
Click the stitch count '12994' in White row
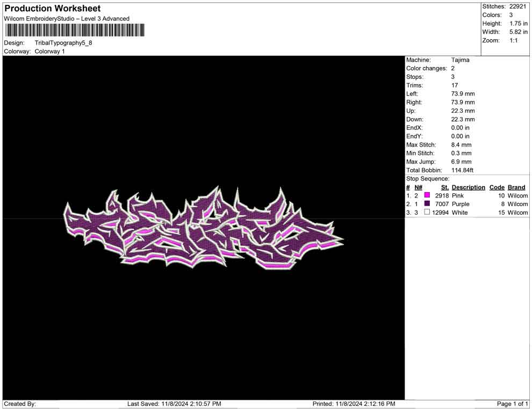pos(441,213)
